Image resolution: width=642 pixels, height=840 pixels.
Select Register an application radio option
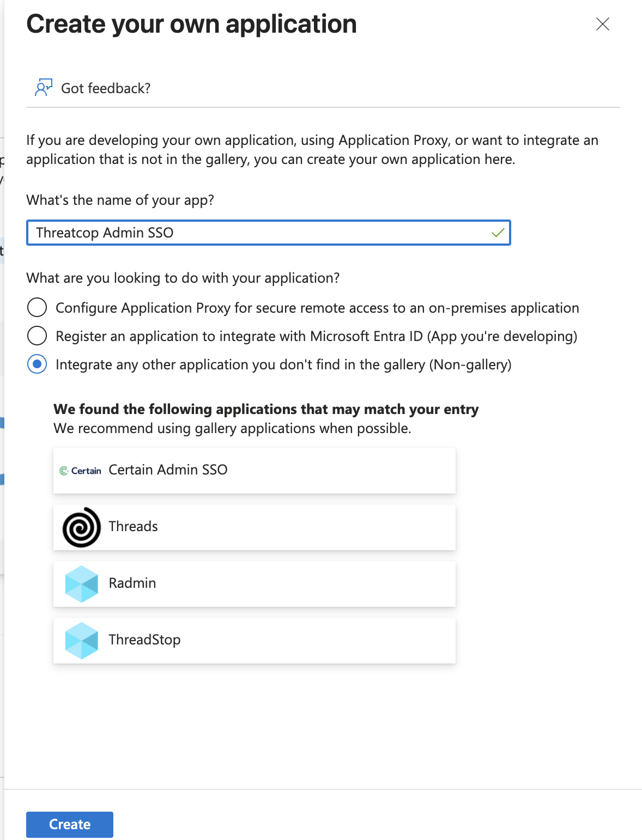pyautogui.click(x=37, y=336)
